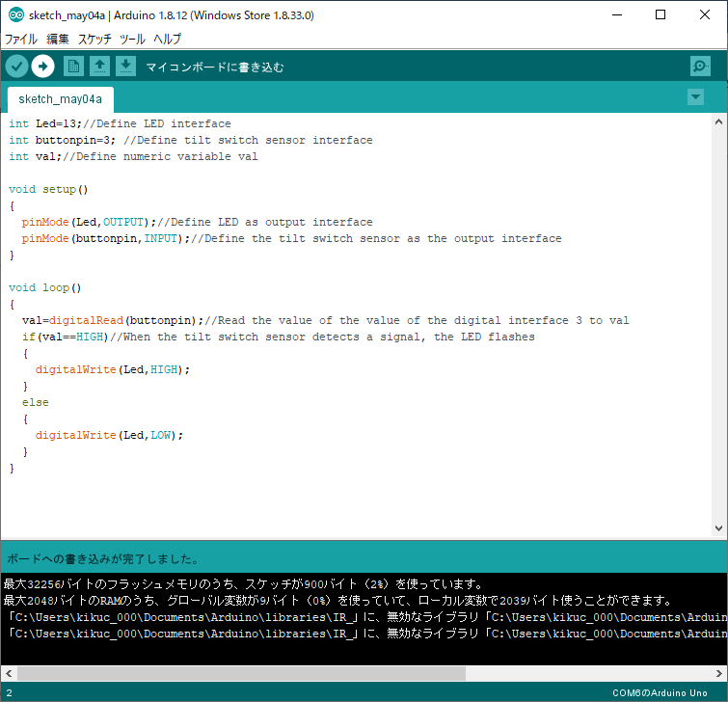Open the ファイル menu

21,40
